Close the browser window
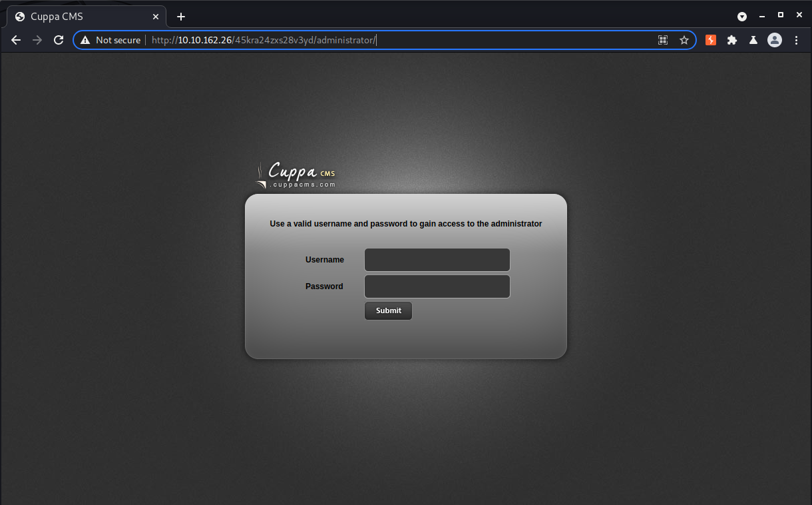This screenshot has width=812, height=505. pyautogui.click(x=799, y=15)
